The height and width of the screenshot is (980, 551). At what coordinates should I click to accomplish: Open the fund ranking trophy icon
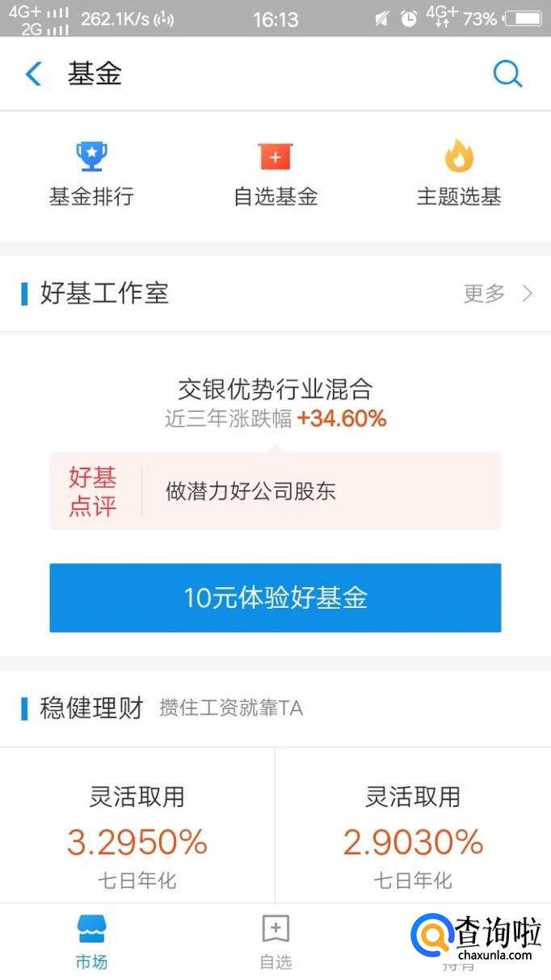91,156
